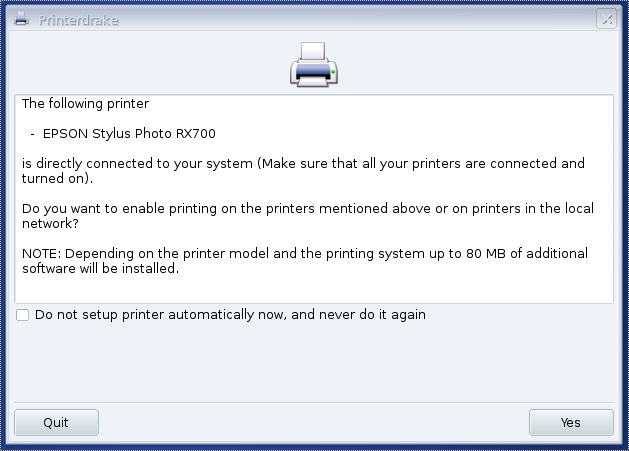Click the Printerdrake title text
The image size is (629, 451).
pyautogui.click(x=79, y=20)
